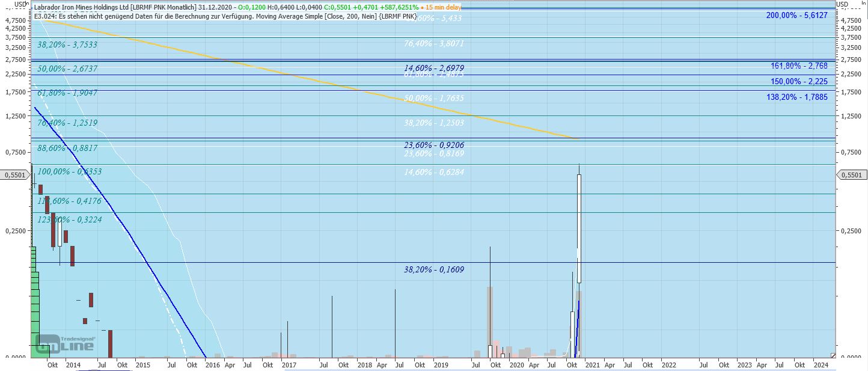Click the 2021 mark on time axis

pyautogui.click(x=591, y=364)
